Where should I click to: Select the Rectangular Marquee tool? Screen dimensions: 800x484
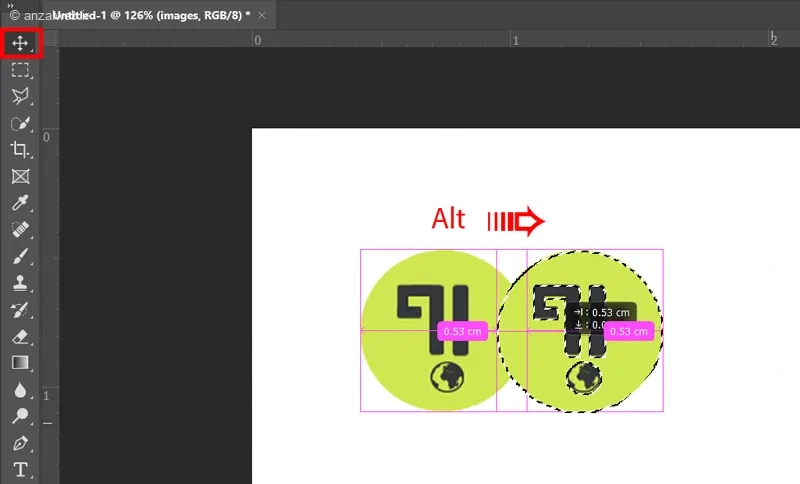point(20,70)
